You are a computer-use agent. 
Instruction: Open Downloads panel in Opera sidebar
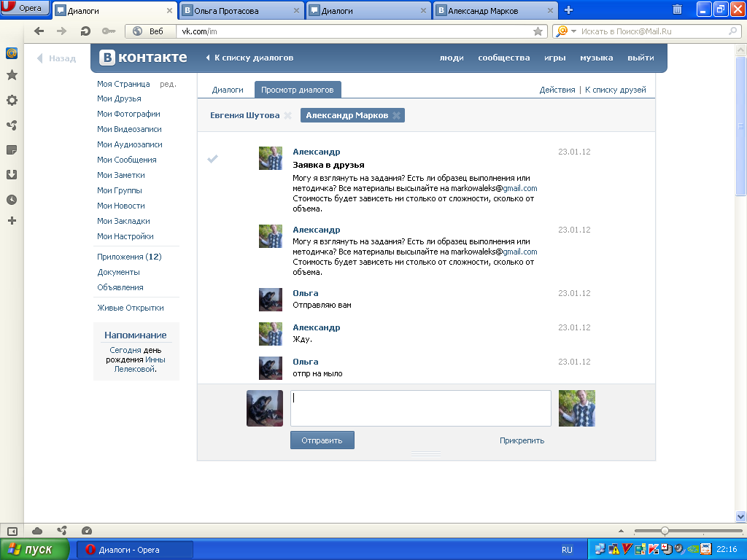(12, 175)
